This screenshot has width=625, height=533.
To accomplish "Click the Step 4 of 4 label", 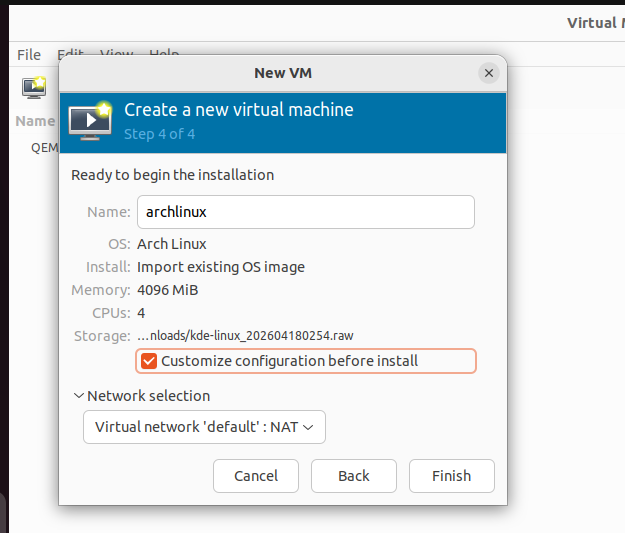I will (159, 134).
